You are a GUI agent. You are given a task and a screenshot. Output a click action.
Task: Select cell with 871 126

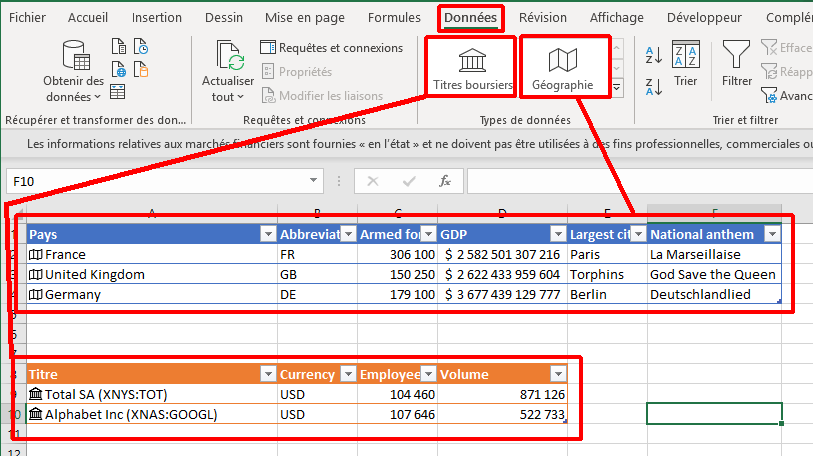pos(502,394)
